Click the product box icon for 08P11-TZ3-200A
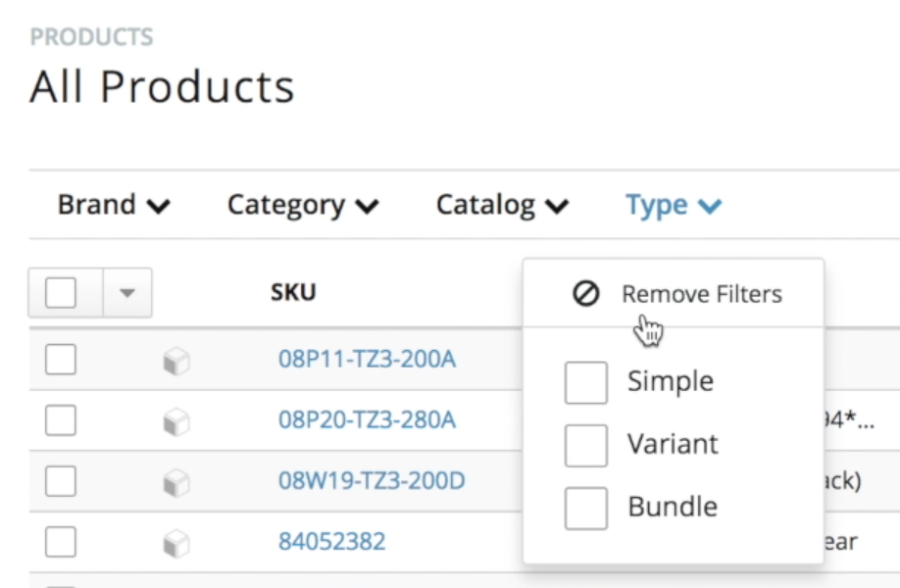900x588 pixels. pyautogui.click(x=176, y=362)
